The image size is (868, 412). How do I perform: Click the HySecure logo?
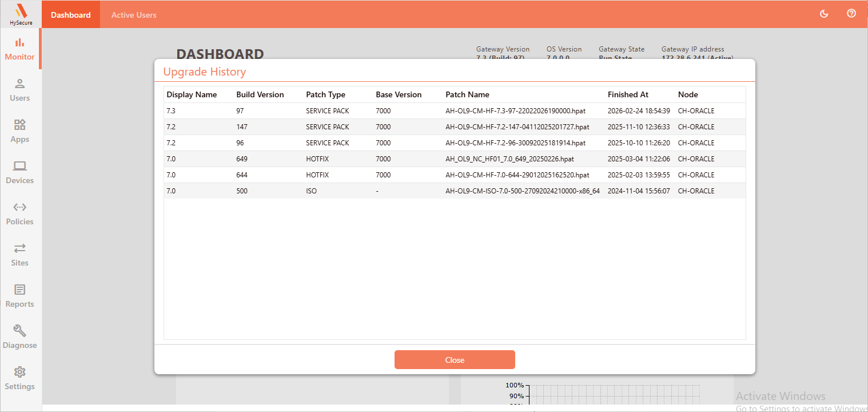21,14
